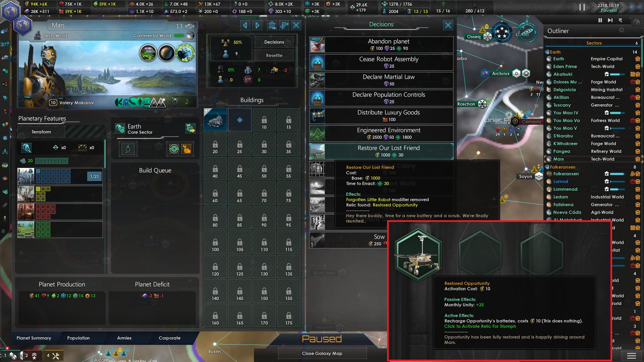Open the empty building slot plus icon
644x362 pixels.
pyautogui.click(x=239, y=120)
